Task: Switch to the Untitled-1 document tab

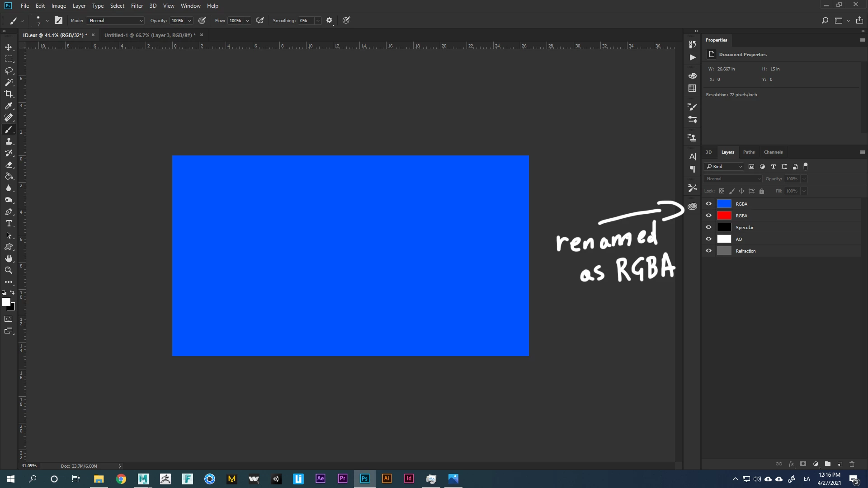Action: [150, 35]
